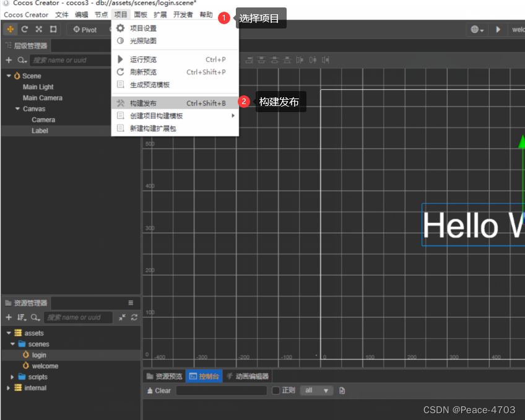The width and height of the screenshot is (525, 420).
Task: Expand the scripts folder in assets
Action: pyautogui.click(x=12, y=377)
